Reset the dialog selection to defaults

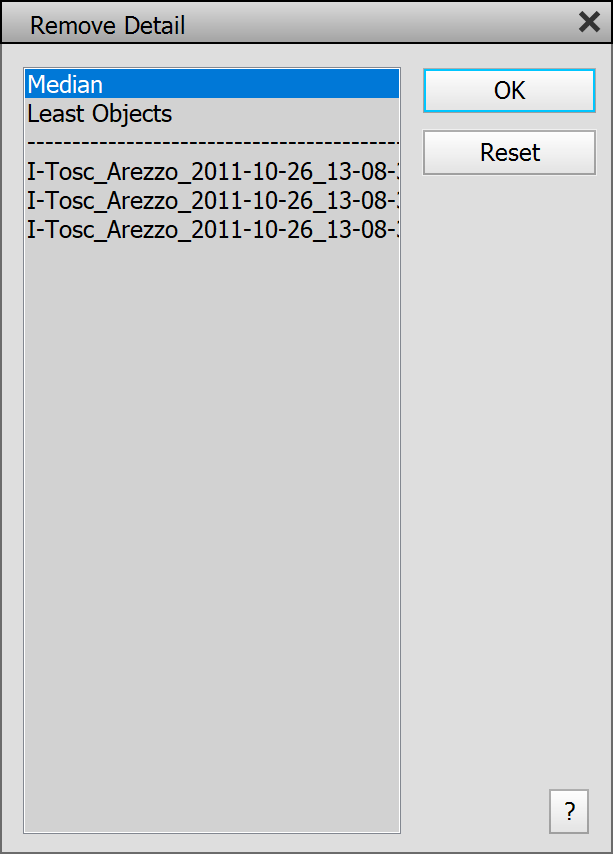pyautogui.click(x=509, y=153)
